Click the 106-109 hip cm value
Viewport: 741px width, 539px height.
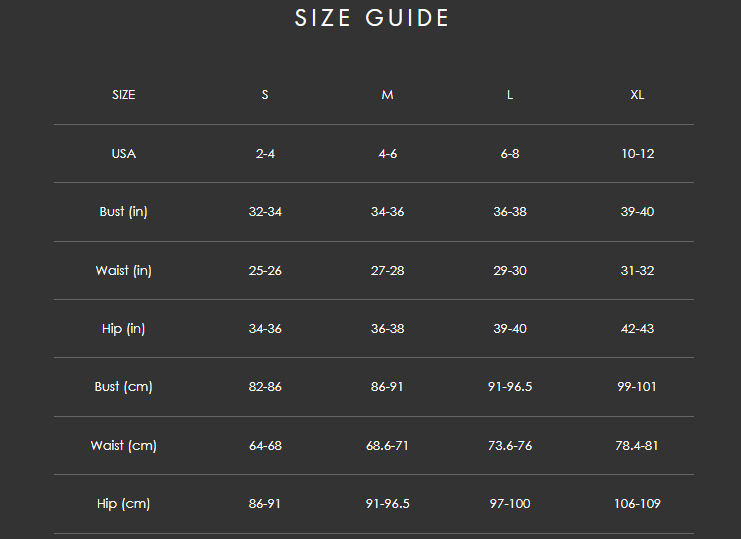[637, 504]
